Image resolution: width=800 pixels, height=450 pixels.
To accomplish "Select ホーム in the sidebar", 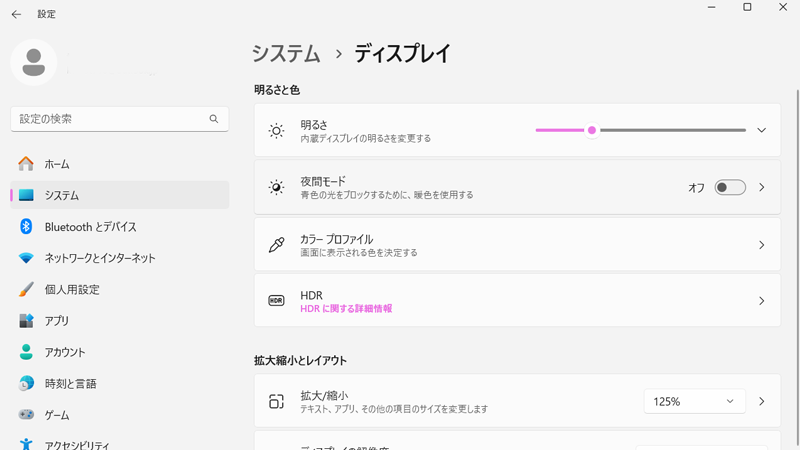I will pyautogui.click(x=57, y=164).
